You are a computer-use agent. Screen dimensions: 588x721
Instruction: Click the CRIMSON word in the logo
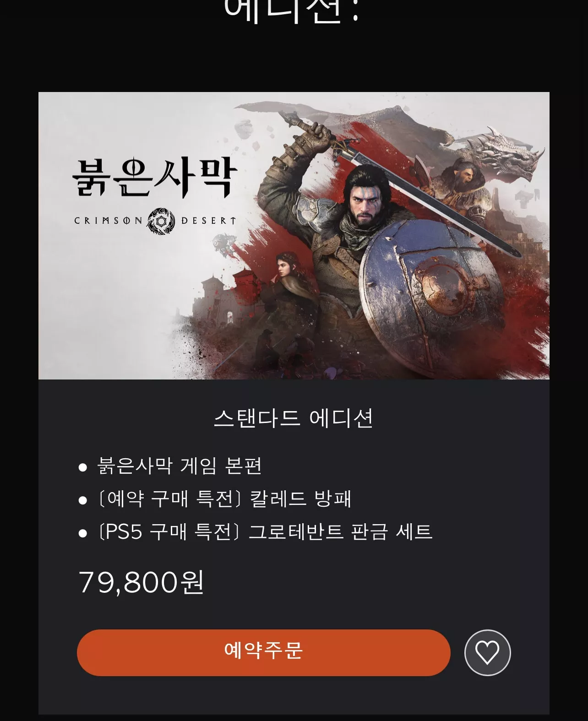pyautogui.click(x=108, y=221)
